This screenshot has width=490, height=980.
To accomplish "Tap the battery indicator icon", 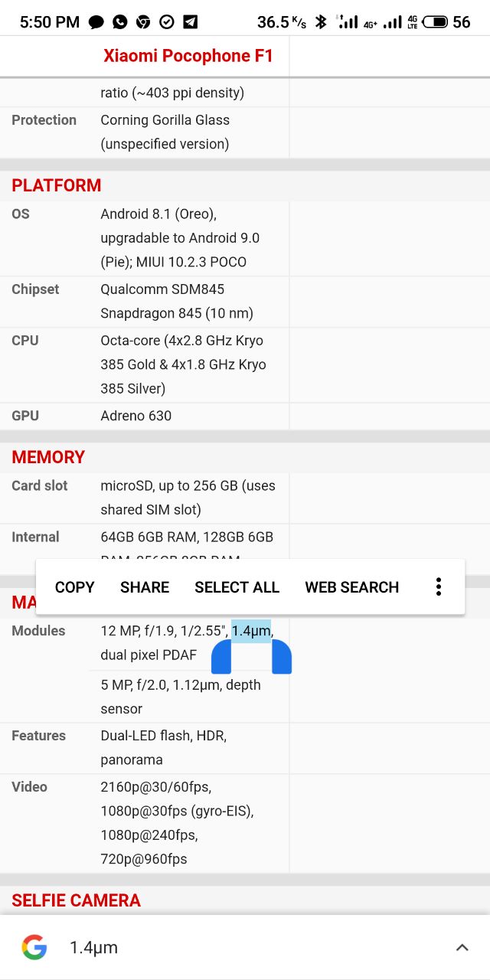I will click(435, 22).
